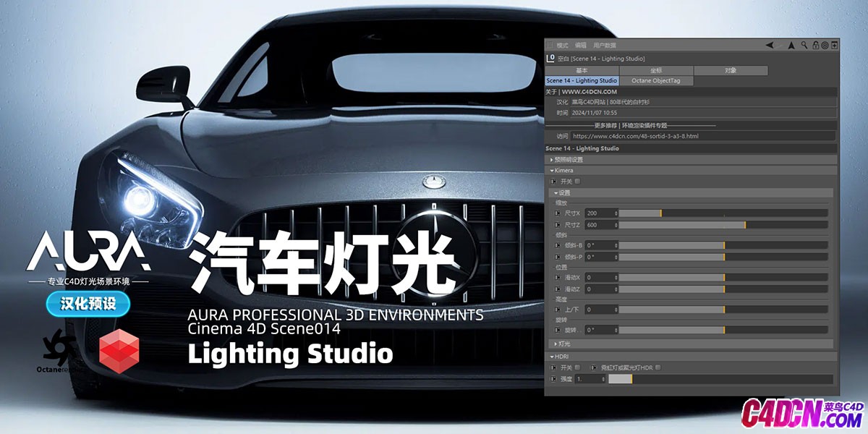Click the keyframe dot next to 倾斜-B
The image size is (868, 434).
(x=558, y=245)
